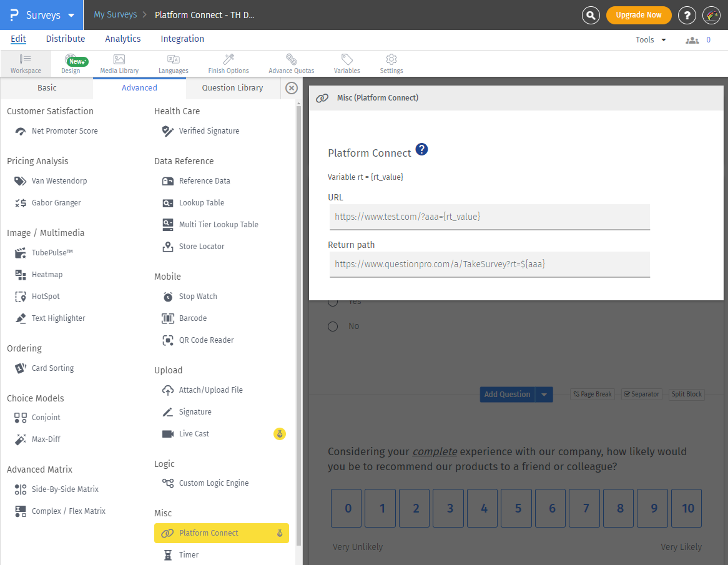Click the help question mark icon in header
Viewport: 728px width, 565px height.
(687, 16)
